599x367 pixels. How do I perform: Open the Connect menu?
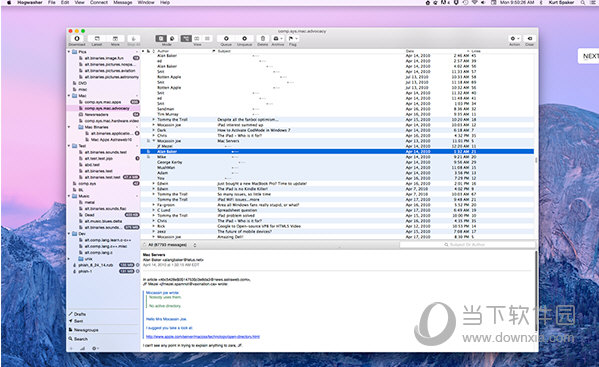click(99, 2)
